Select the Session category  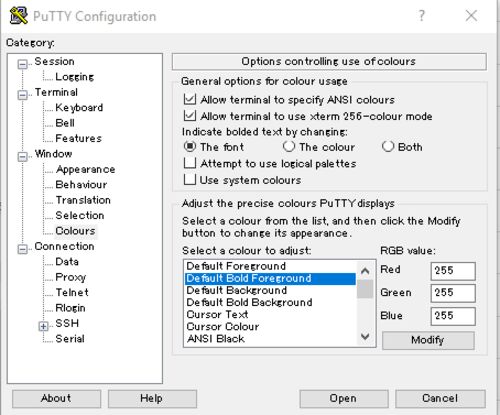[x=54, y=61]
